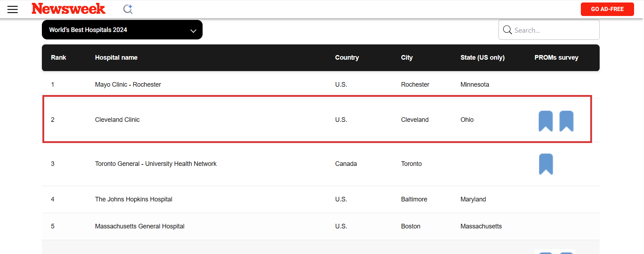Click Massachusetts state cell

(481, 226)
